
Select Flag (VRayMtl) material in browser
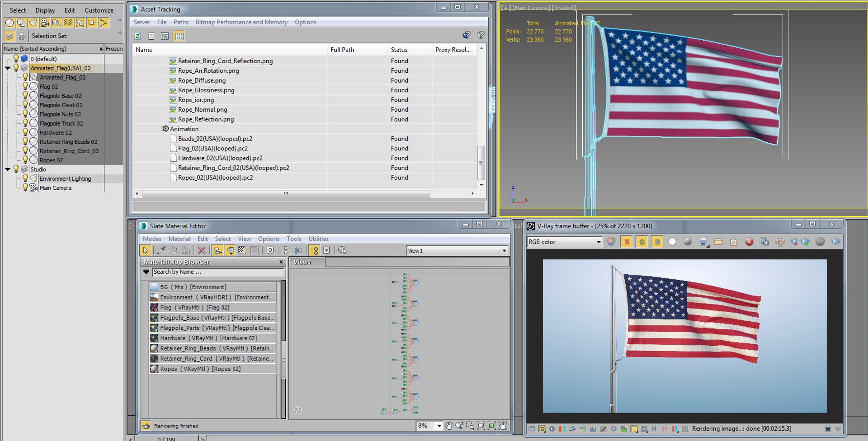[x=212, y=308]
